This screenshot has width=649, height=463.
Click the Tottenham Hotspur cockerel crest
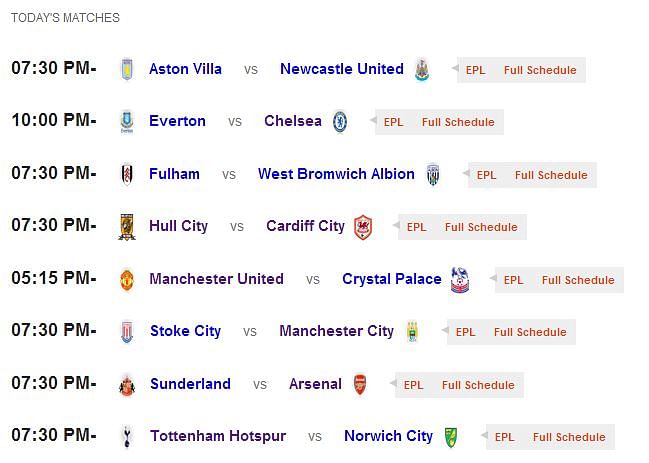tap(127, 437)
